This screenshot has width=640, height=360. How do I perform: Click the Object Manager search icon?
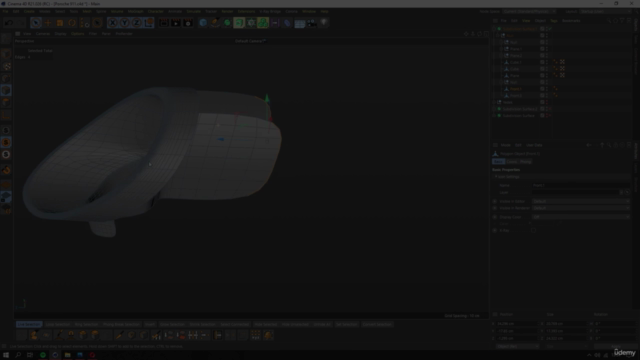(609, 20)
